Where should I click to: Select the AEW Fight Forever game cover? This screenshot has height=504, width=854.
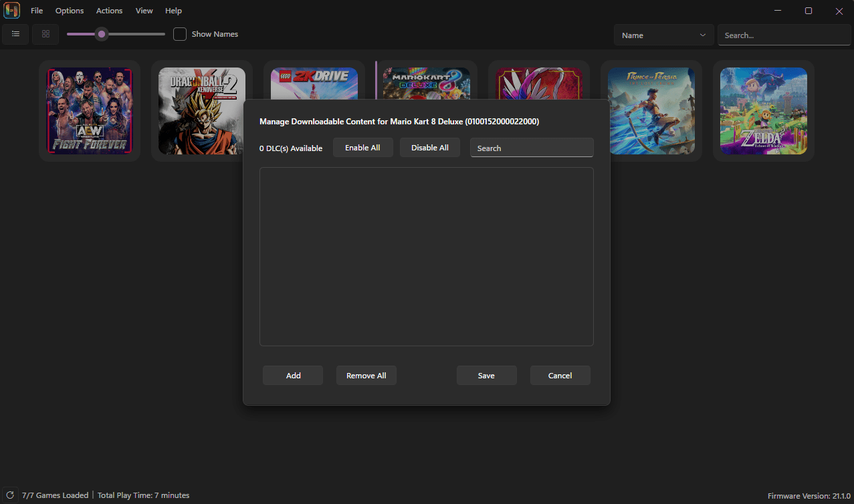(x=90, y=111)
